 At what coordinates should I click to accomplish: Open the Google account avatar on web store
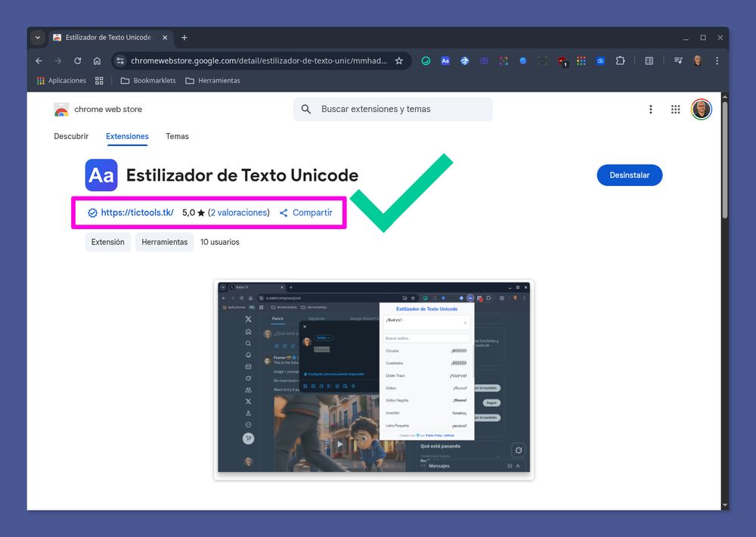pos(701,110)
